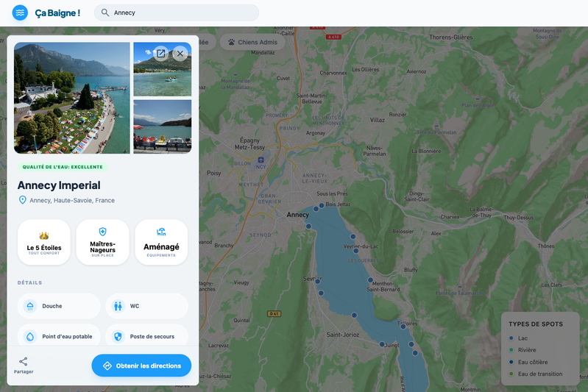588x392 pixels.
Task: Click the paw icon in Chiens Admis chip
Action: tap(231, 43)
